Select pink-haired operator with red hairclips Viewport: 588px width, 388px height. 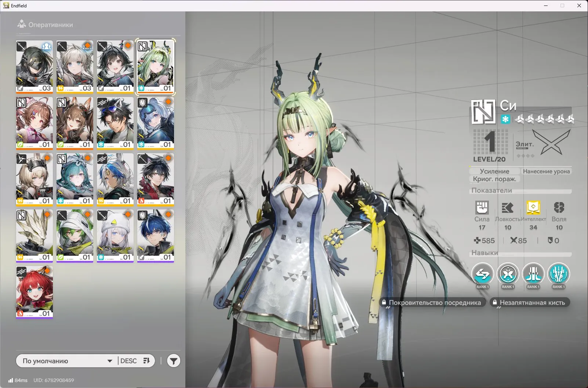pos(35,123)
